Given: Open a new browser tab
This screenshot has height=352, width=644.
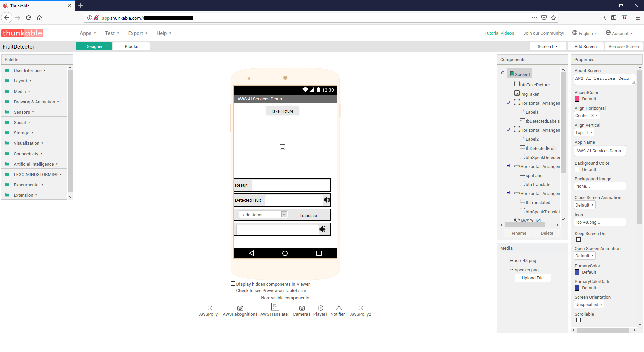Looking at the screenshot, I should (81, 5).
